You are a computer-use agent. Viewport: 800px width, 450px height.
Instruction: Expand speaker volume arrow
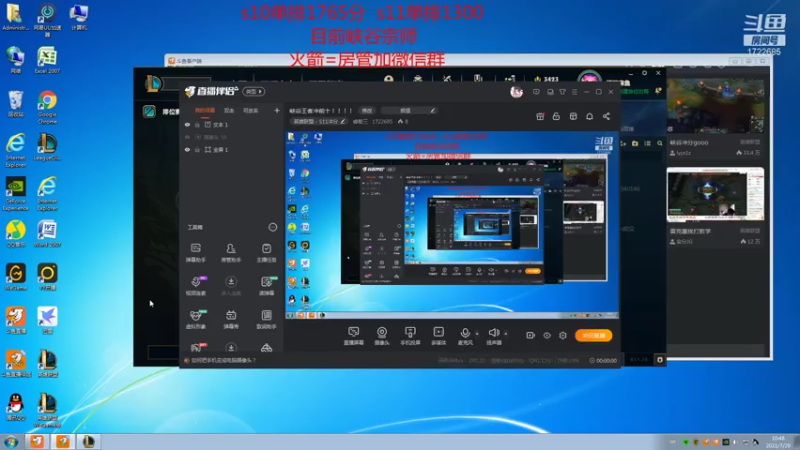pos(506,334)
